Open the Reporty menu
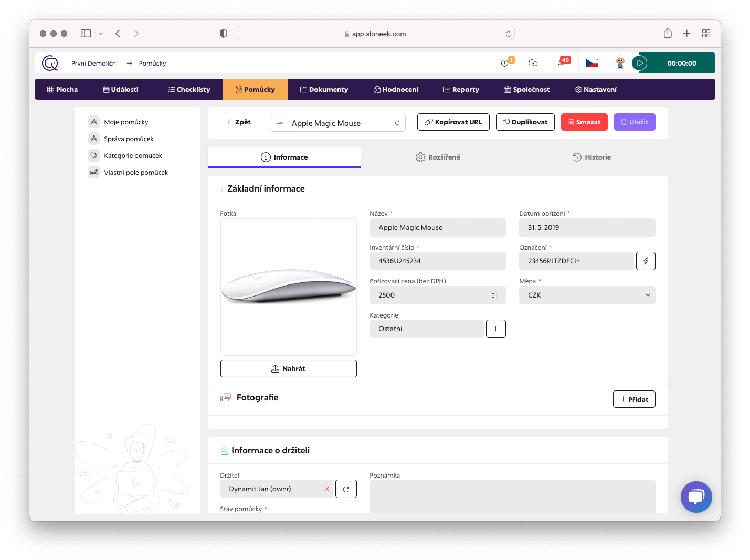The image size is (750, 560). [x=461, y=89]
